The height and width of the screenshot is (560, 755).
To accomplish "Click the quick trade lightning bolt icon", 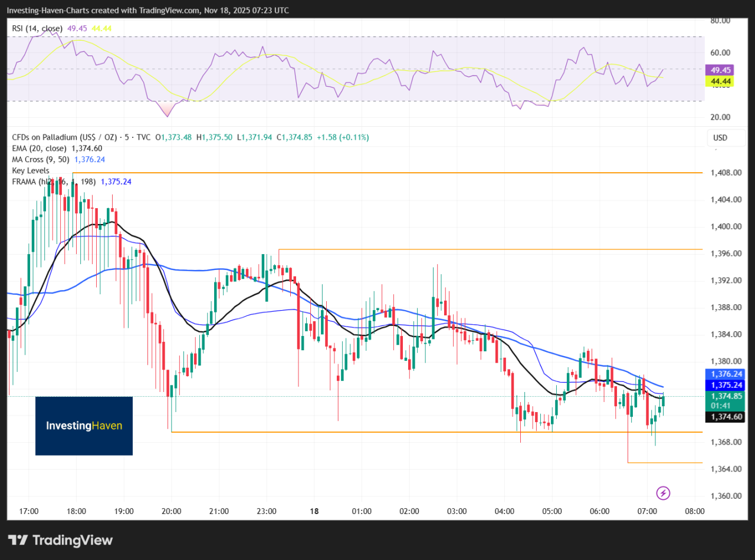I will [663, 493].
